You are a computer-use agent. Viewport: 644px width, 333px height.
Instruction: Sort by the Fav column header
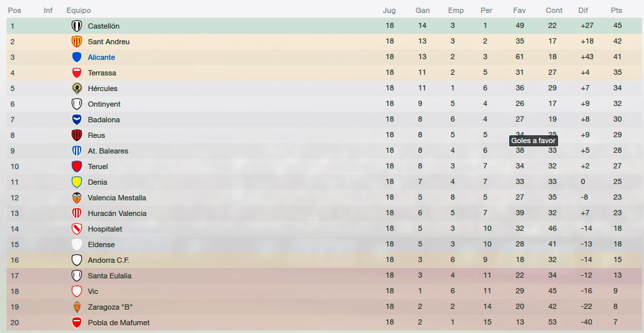(519, 10)
